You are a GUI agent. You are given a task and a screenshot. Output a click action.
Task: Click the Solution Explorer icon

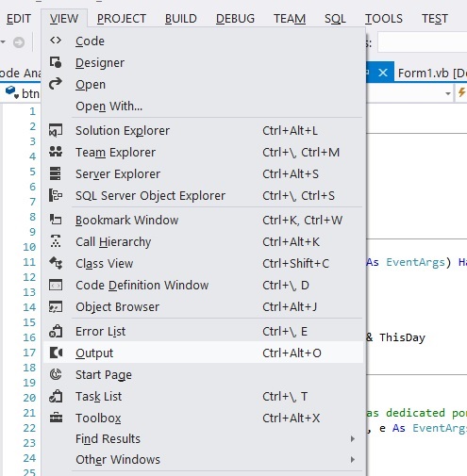click(56, 130)
